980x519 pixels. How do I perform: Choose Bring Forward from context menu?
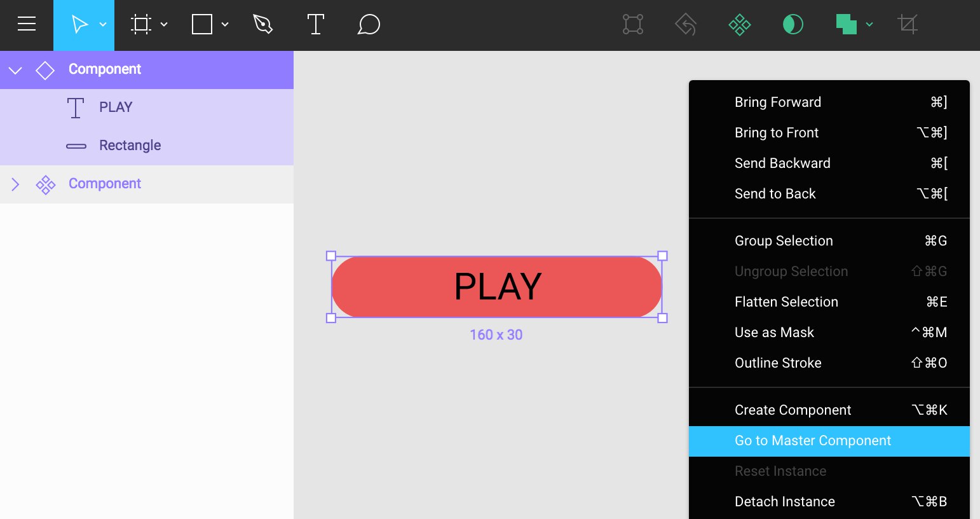[x=829, y=102]
